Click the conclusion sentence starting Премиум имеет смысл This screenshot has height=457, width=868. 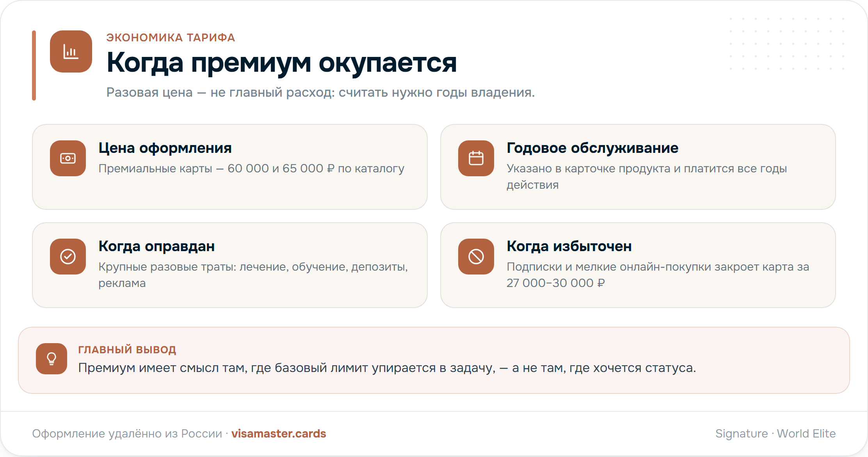[387, 368]
